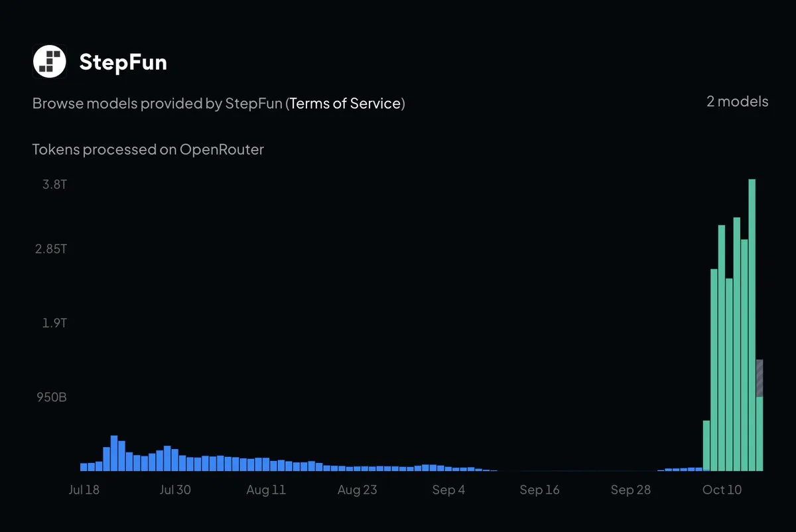Click the 1.9T y-axis label
The height and width of the screenshot is (532, 796).
pos(54,323)
